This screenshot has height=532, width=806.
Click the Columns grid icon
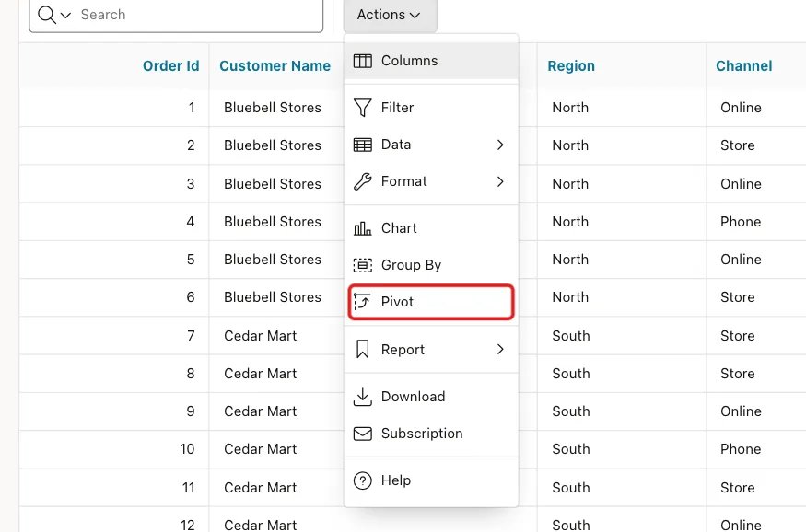pos(362,61)
